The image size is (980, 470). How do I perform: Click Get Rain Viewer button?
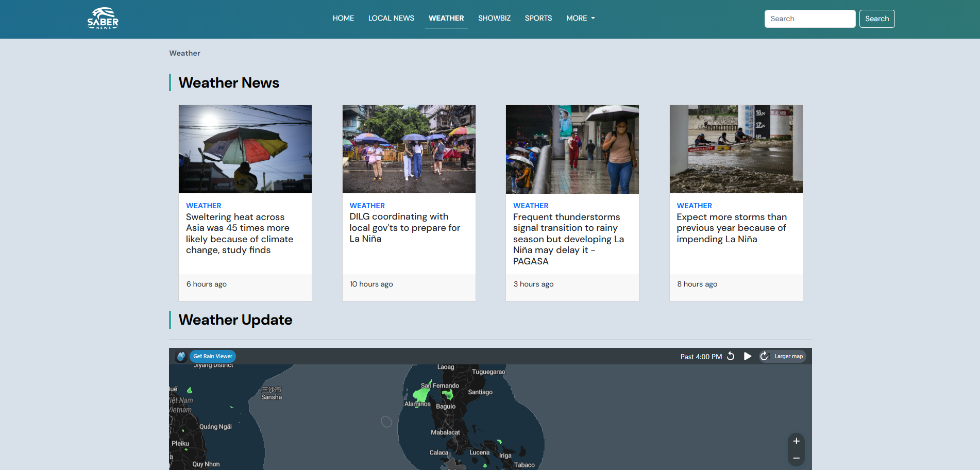coord(213,356)
